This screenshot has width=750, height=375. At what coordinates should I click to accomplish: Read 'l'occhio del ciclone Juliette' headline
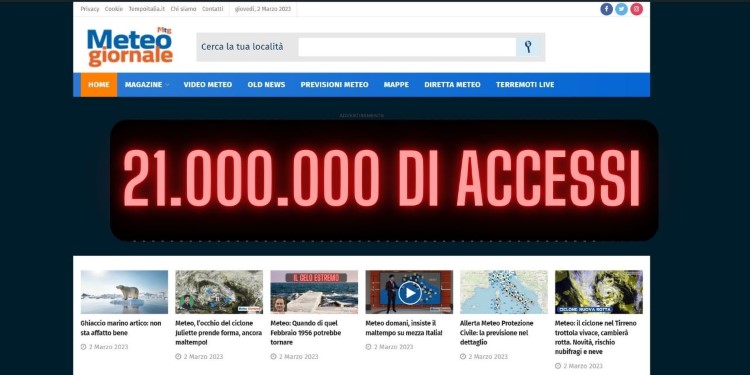click(219, 333)
